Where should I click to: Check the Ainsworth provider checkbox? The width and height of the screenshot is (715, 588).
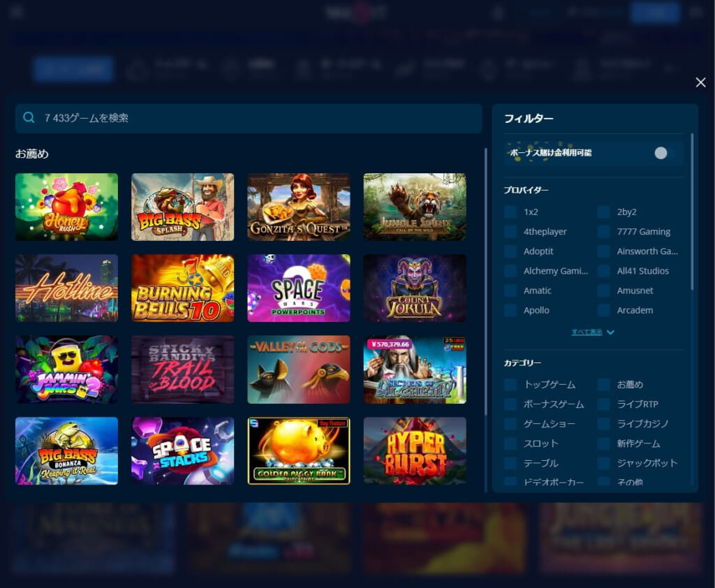[x=604, y=251]
